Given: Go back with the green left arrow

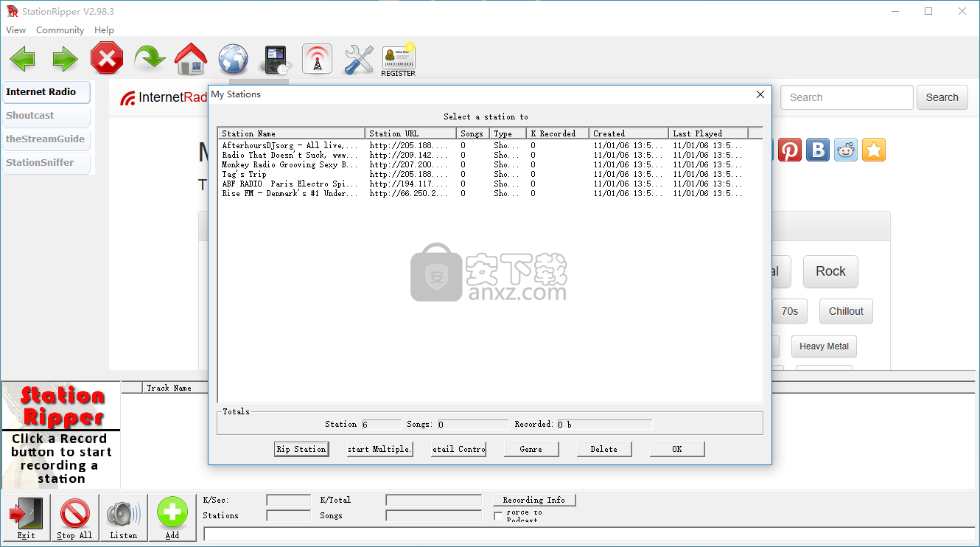Looking at the screenshot, I should 23,59.
